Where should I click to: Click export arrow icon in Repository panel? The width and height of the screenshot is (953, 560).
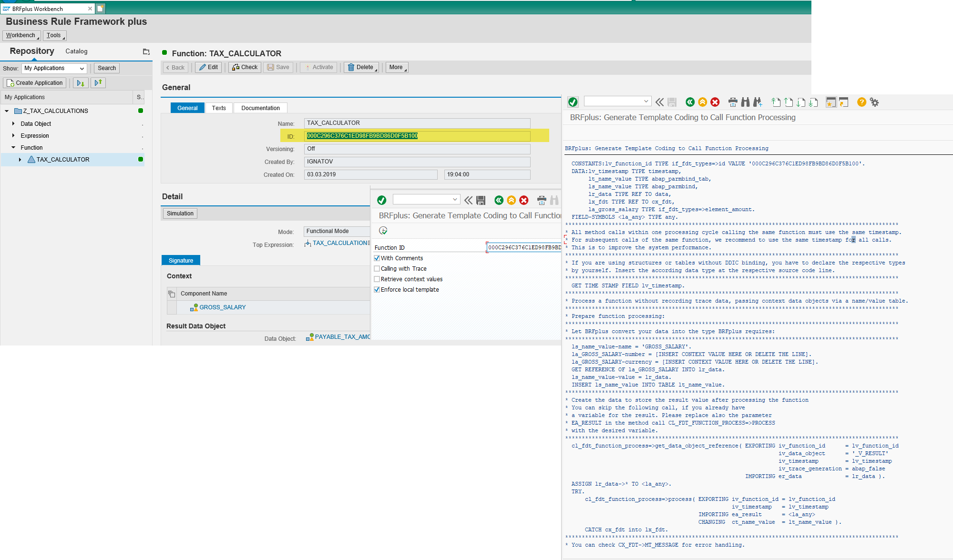(98, 83)
